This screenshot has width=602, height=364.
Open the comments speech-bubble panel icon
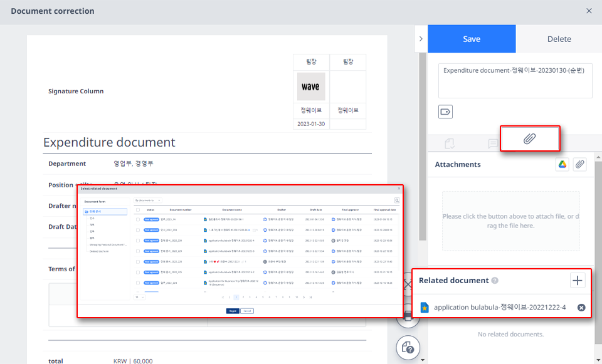[492, 143]
